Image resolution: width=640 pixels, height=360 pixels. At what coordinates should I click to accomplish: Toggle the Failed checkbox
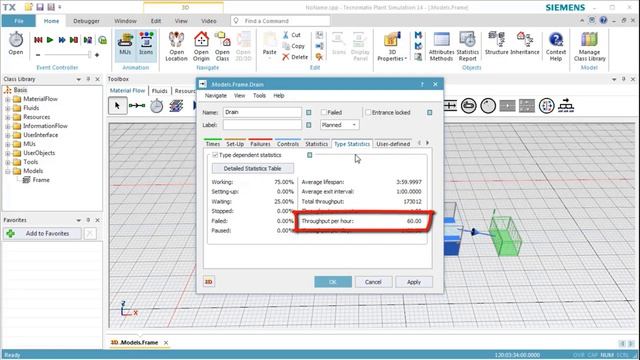pyautogui.click(x=324, y=112)
